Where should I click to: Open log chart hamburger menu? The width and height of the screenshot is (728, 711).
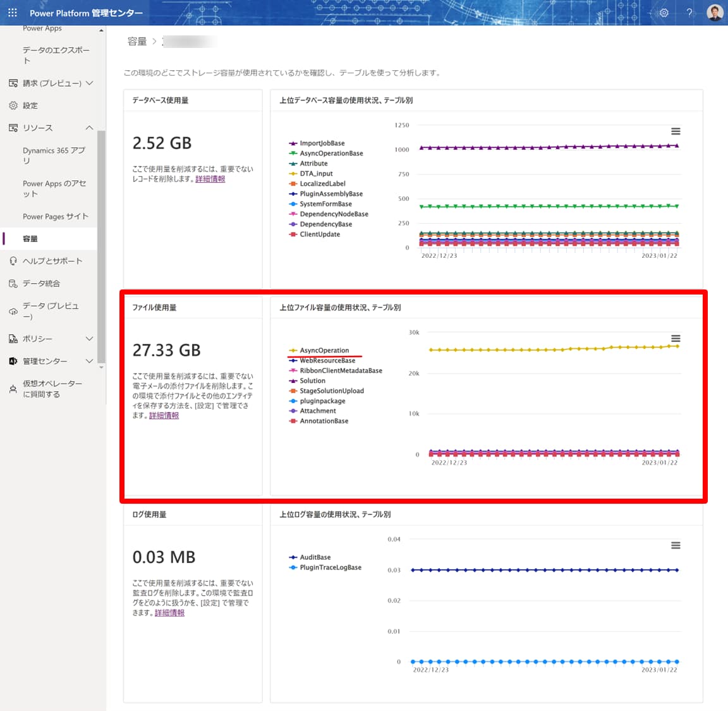pyautogui.click(x=676, y=545)
